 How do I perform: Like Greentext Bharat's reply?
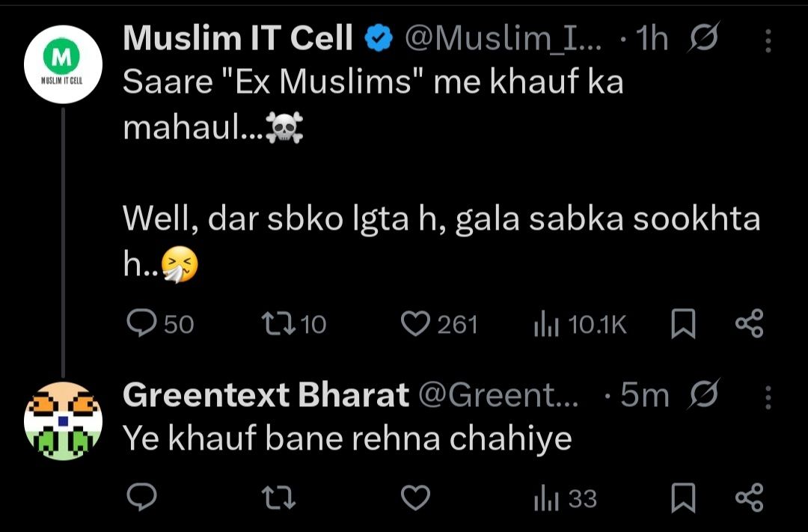(414, 498)
